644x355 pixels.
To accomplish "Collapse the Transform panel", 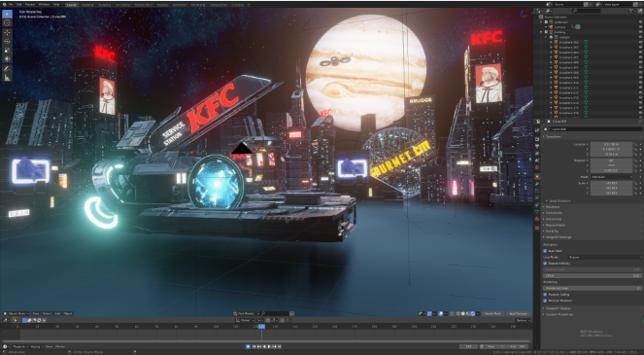I will 553,136.
